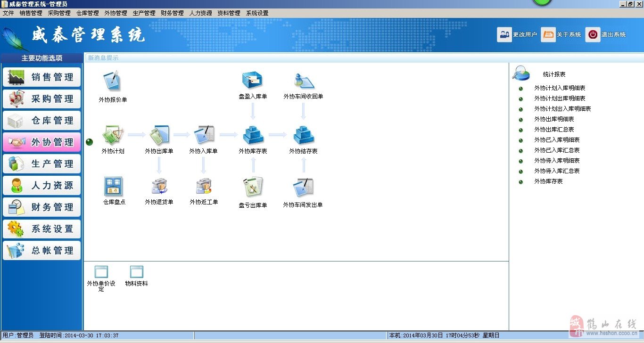Image resolution: width=644 pixels, height=343 pixels.
Task: Open the 外协报价单 icon
Action: (x=112, y=81)
